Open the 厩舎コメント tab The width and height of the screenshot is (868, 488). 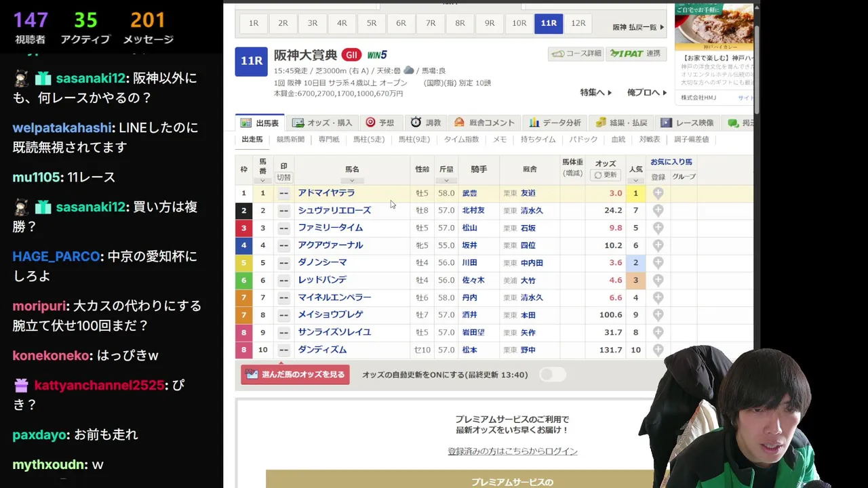484,123
